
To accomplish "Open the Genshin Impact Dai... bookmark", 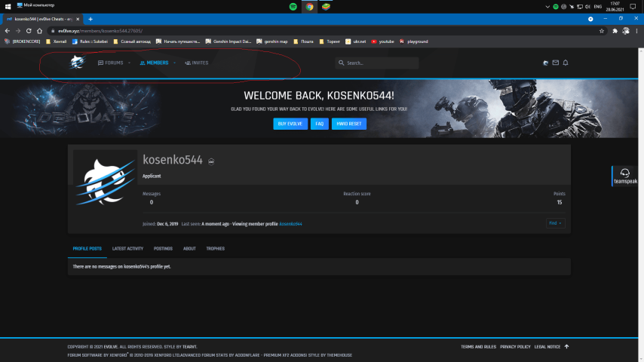I will 228,41.
